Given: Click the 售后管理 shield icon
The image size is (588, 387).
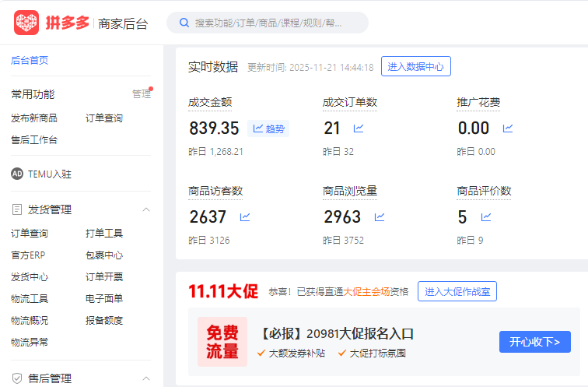Looking at the screenshot, I should click(x=17, y=378).
